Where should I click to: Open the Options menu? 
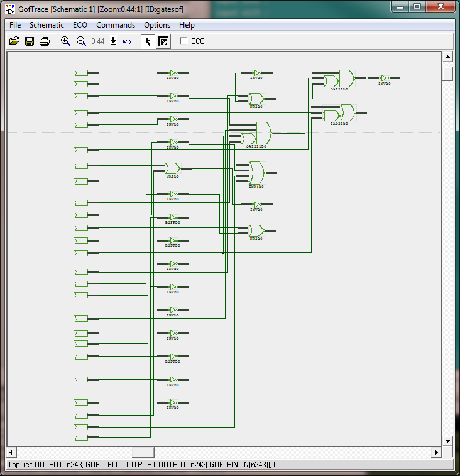click(x=157, y=25)
